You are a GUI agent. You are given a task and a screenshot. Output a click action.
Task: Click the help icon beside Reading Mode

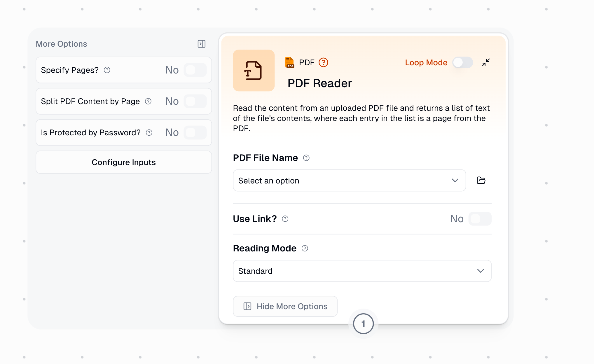pyautogui.click(x=305, y=248)
